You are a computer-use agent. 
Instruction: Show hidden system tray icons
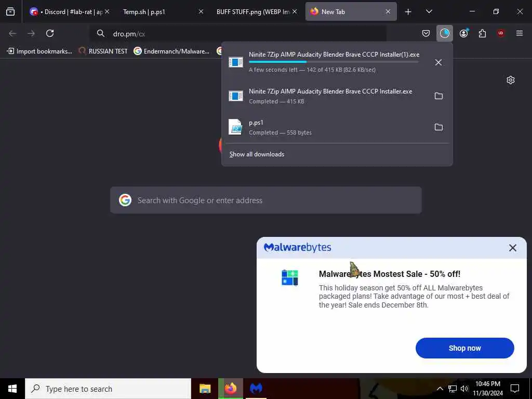(x=440, y=389)
